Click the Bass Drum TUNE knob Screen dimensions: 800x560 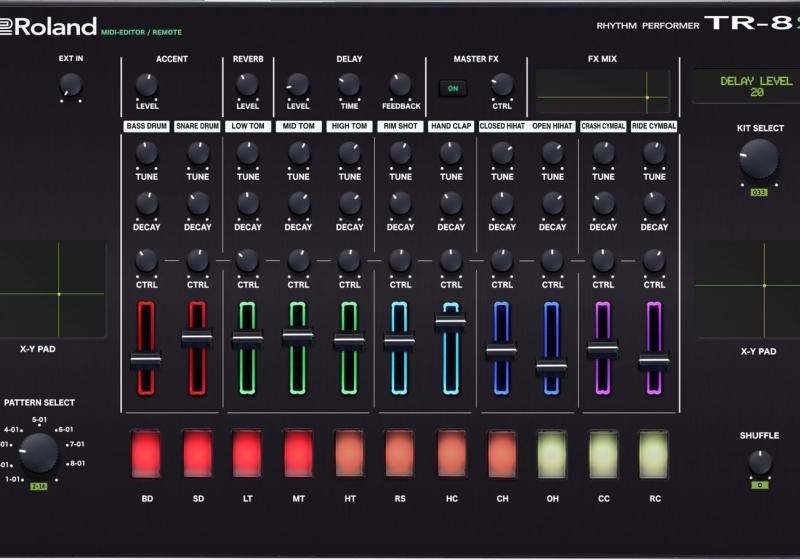click(147, 154)
